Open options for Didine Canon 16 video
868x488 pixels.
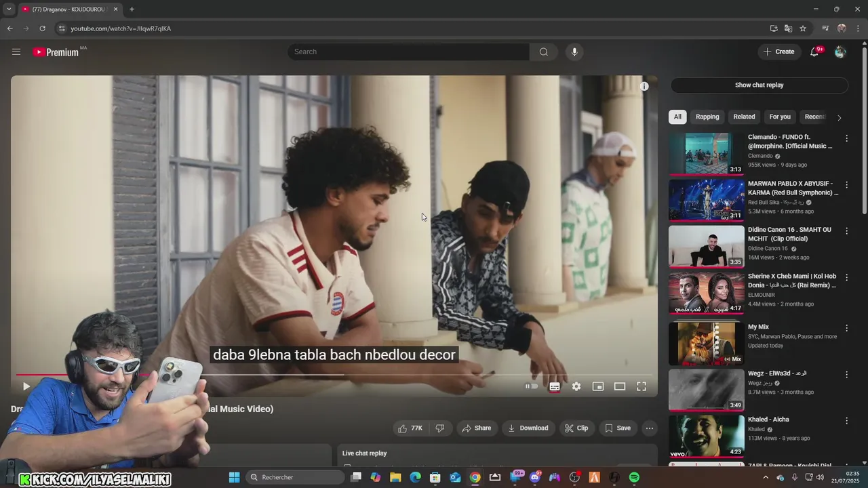tap(846, 231)
